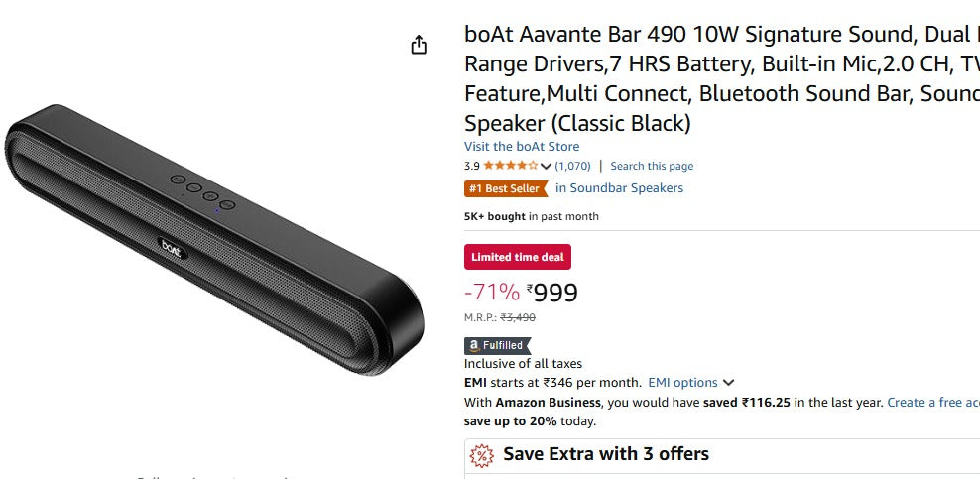Expand the EMI options chevron
The image size is (980, 479).
(729, 383)
